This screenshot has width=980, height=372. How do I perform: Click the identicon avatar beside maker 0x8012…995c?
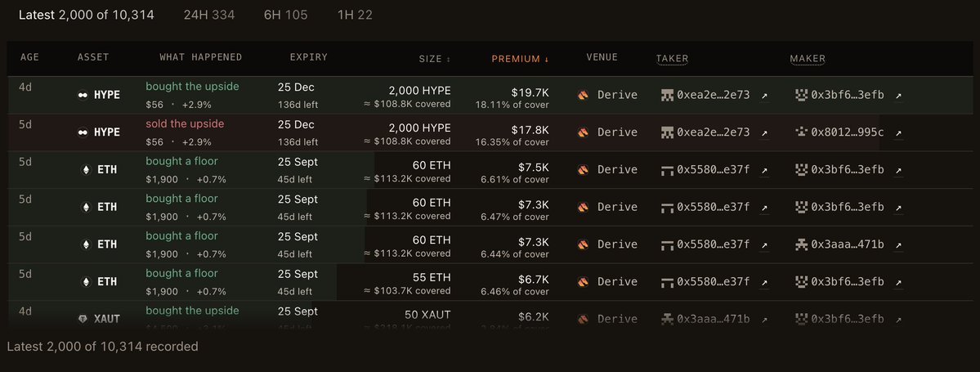point(801,132)
